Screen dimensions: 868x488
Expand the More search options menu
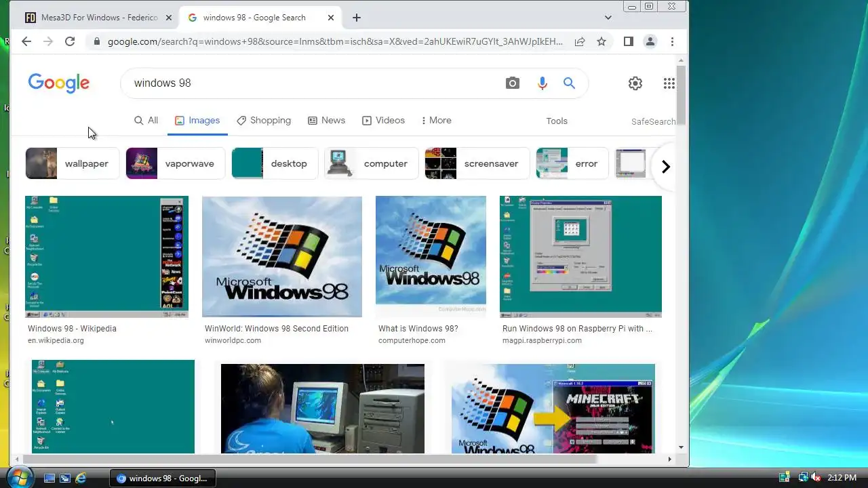(x=436, y=120)
